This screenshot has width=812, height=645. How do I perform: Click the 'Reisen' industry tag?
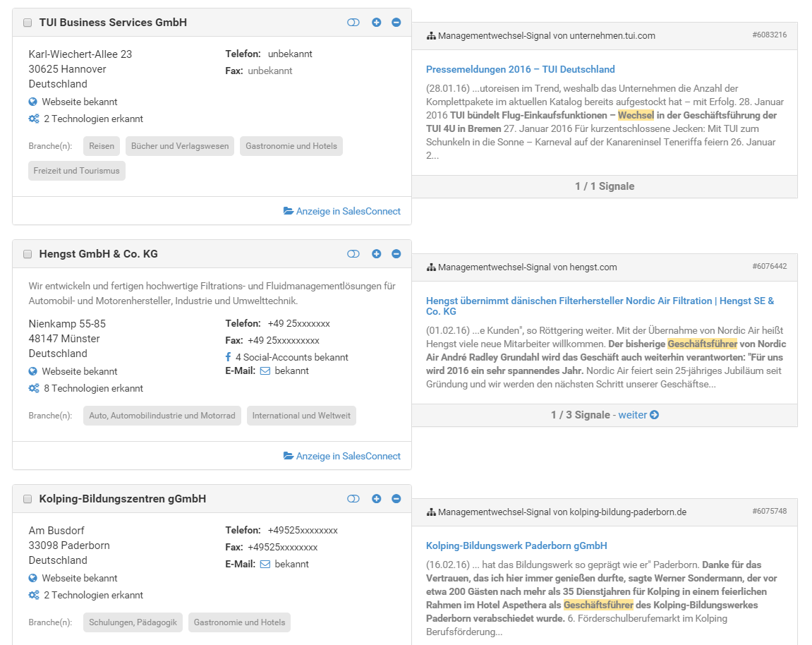102,146
